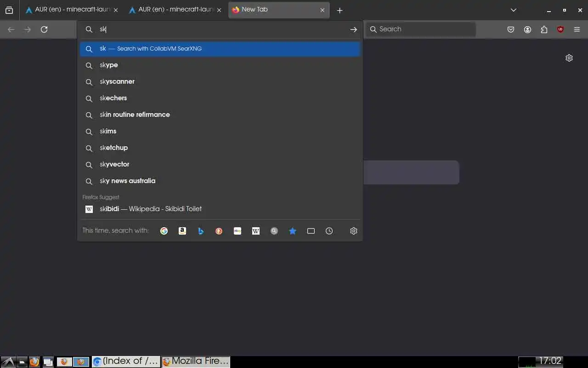Switch to the second AUR minecraft-launcher tab
The height and width of the screenshot is (368, 588).
(175, 10)
